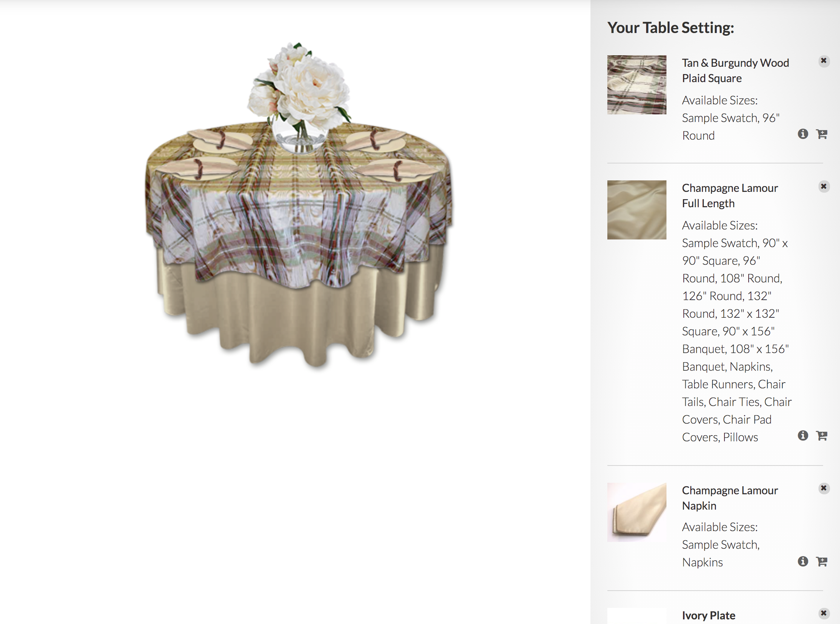This screenshot has width=840, height=624.
Task: Open Tan & Burgundy Wood Plaid Square title
Action: click(x=735, y=71)
